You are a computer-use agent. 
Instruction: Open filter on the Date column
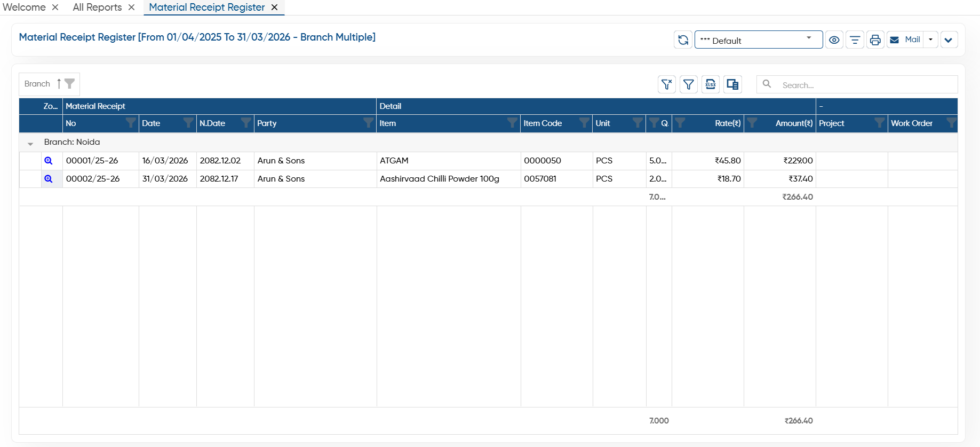pyautogui.click(x=188, y=123)
